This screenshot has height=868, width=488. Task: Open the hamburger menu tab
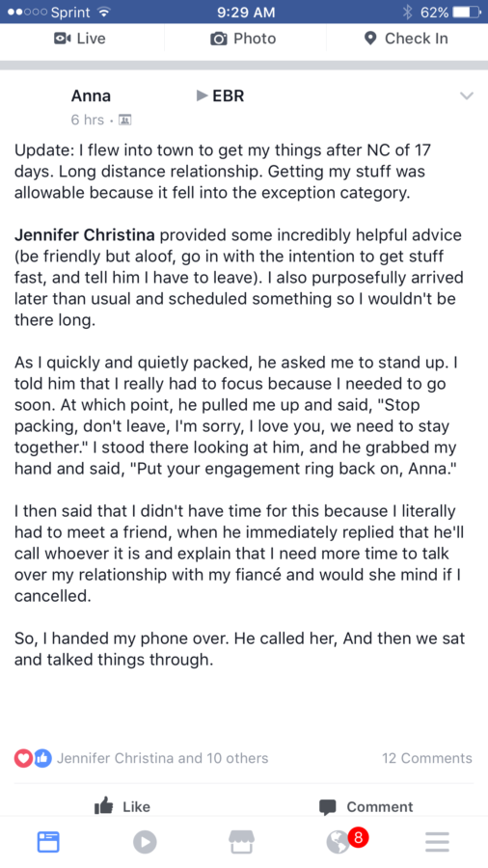437,842
